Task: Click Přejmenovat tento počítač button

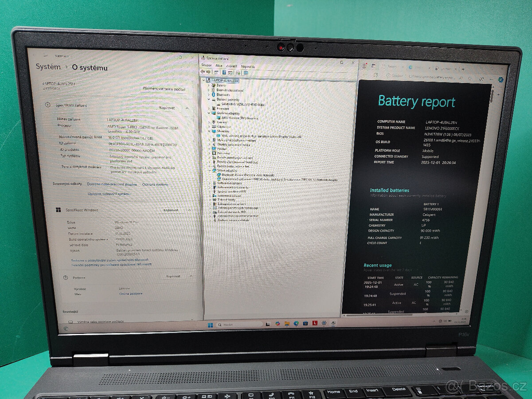Action: tap(164, 89)
